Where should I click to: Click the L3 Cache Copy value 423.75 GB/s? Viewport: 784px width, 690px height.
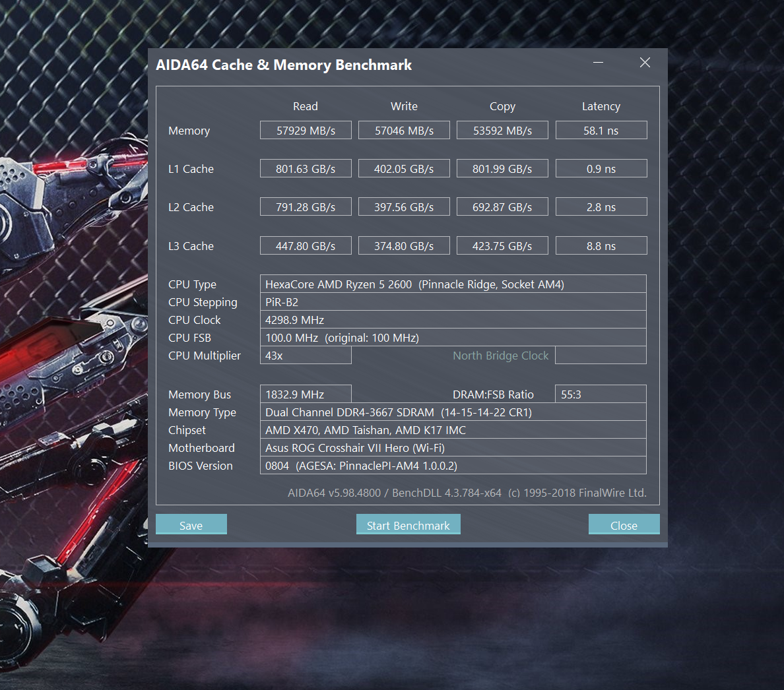click(502, 245)
